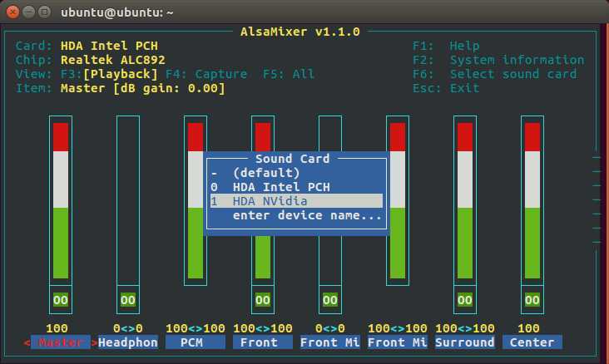Click the Surround volume bar
Image resolution: width=609 pixels, height=364 pixels.
point(465,200)
